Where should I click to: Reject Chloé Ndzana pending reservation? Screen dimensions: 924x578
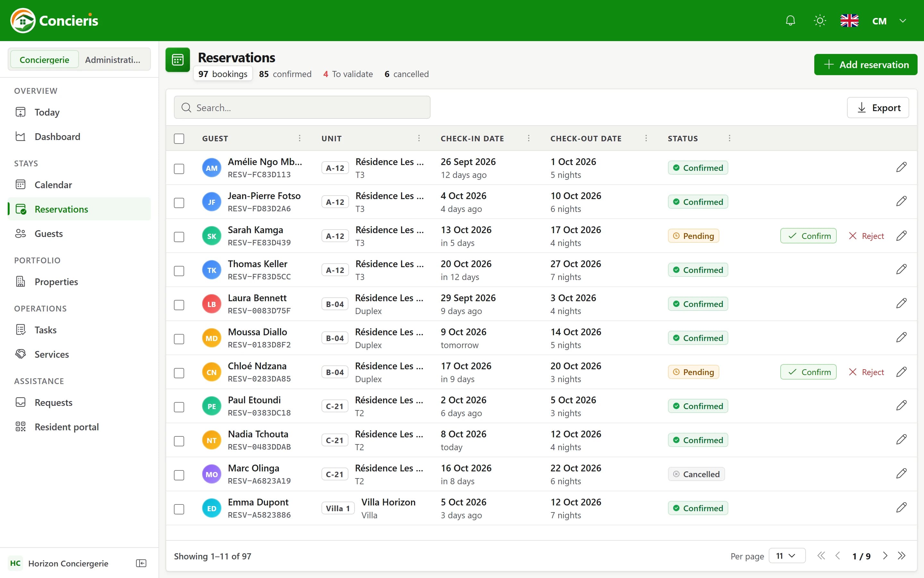tap(866, 372)
